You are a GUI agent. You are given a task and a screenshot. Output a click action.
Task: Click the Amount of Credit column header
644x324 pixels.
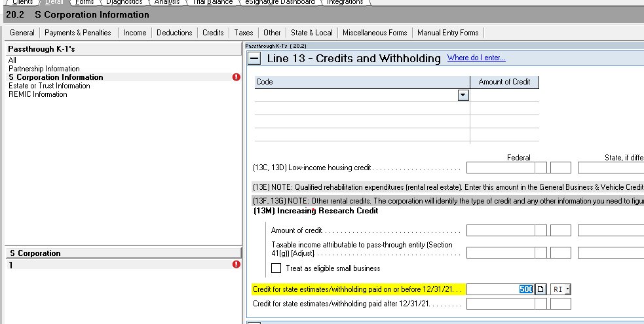(504, 82)
